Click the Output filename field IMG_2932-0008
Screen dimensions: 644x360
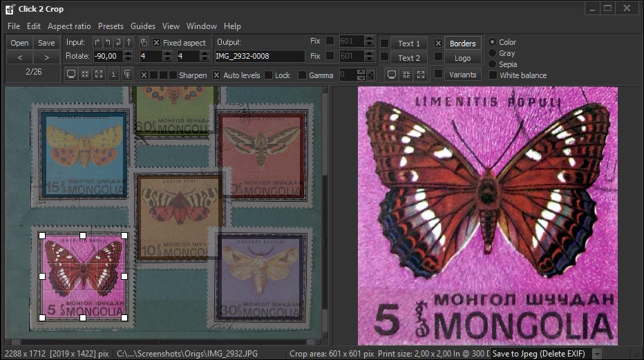pyautogui.click(x=260, y=56)
